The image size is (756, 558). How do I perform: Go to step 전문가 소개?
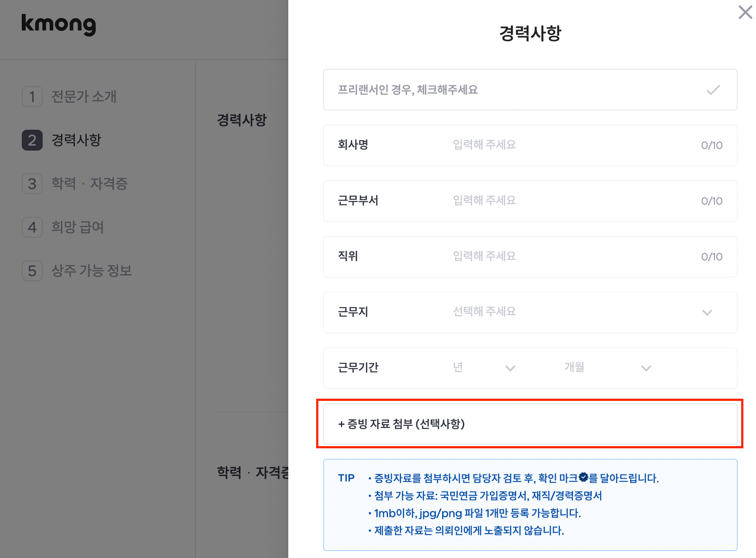(x=84, y=97)
